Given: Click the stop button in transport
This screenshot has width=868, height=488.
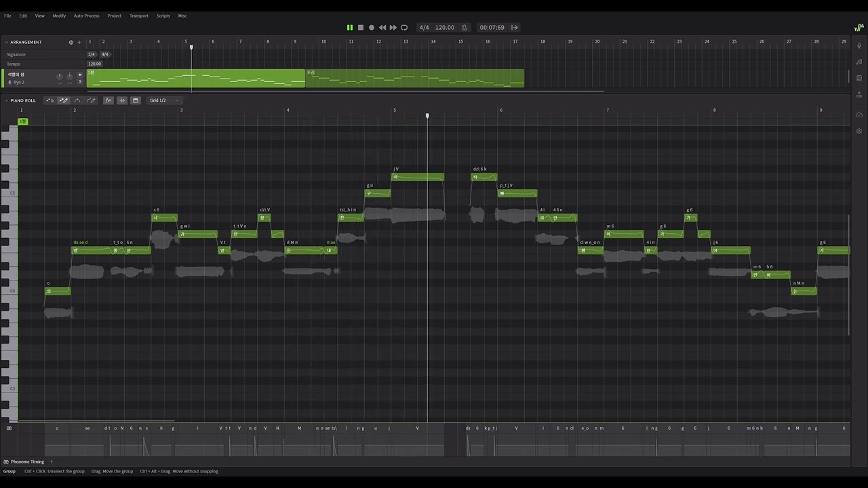Looking at the screenshot, I should point(361,28).
